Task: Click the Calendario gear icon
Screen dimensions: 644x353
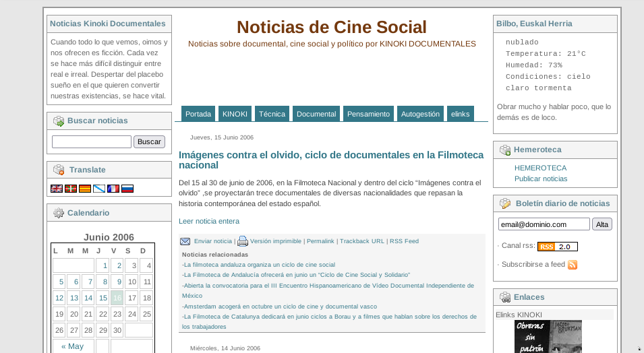Action: pos(59,213)
